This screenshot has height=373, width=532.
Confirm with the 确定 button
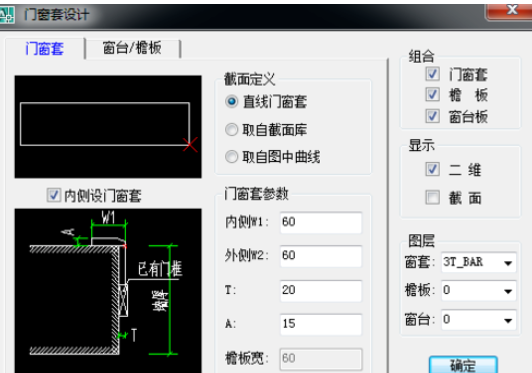click(x=463, y=365)
